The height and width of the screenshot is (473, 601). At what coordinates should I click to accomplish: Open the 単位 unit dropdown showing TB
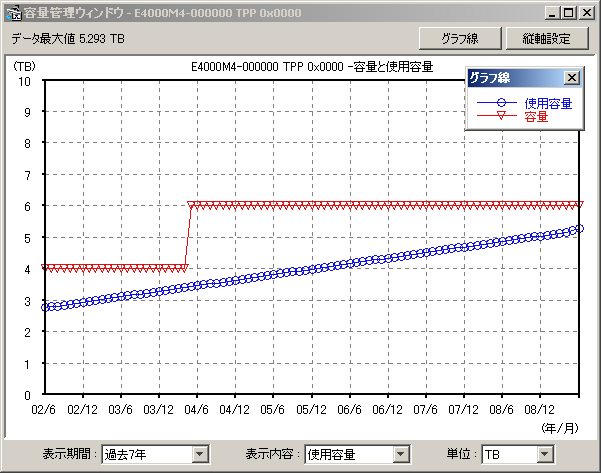[x=518, y=454]
